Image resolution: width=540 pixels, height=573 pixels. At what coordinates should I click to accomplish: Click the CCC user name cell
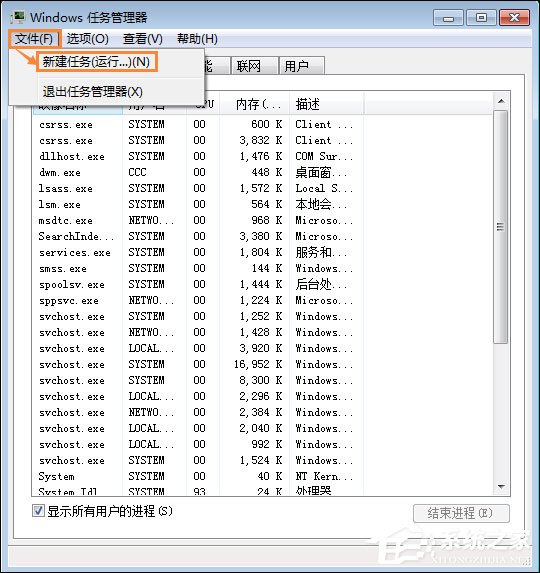137,172
